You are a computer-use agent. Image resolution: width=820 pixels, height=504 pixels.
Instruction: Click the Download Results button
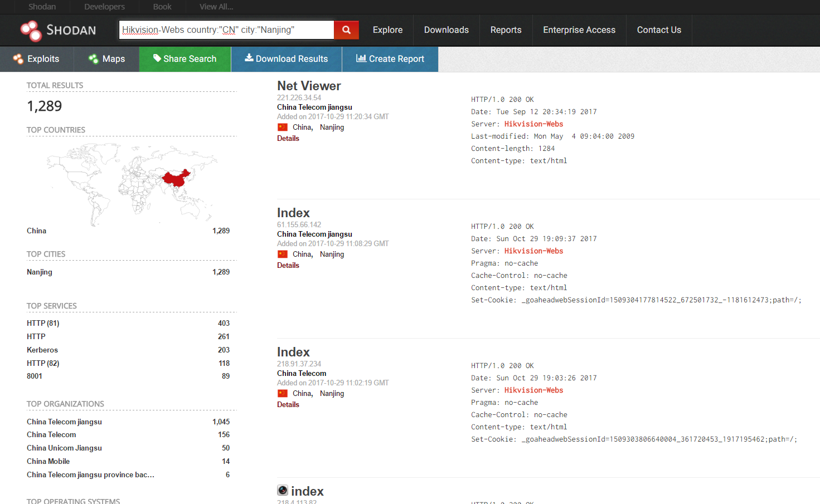(x=287, y=59)
